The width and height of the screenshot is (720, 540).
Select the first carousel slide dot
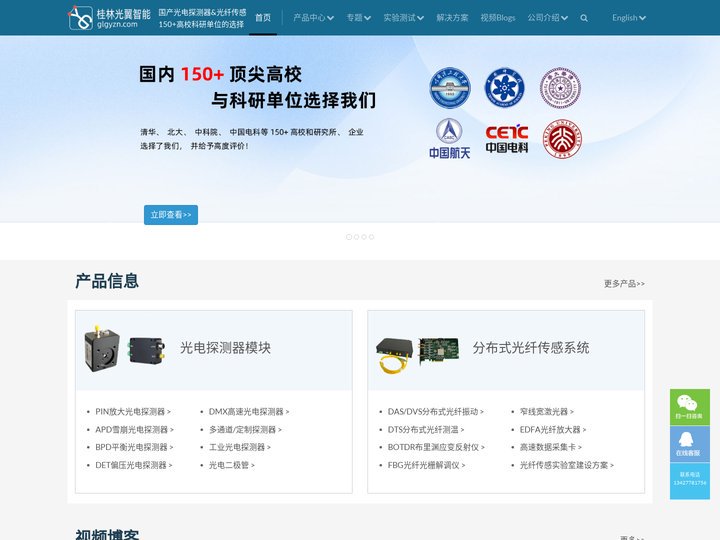click(349, 237)
